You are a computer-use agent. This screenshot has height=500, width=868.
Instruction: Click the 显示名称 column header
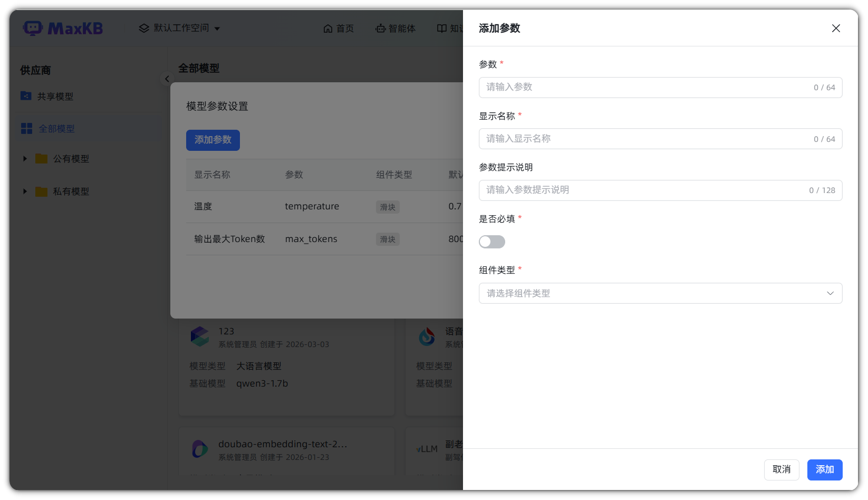pos(213,175)
